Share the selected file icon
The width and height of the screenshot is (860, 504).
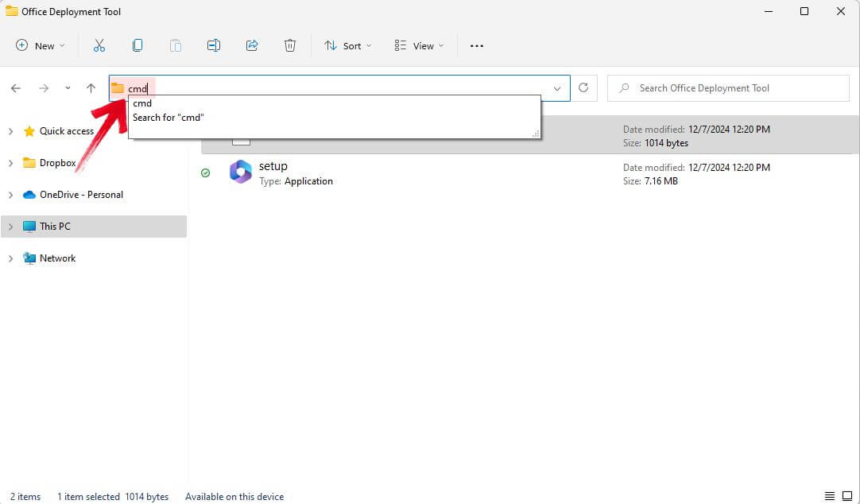(x=252, y=45)
